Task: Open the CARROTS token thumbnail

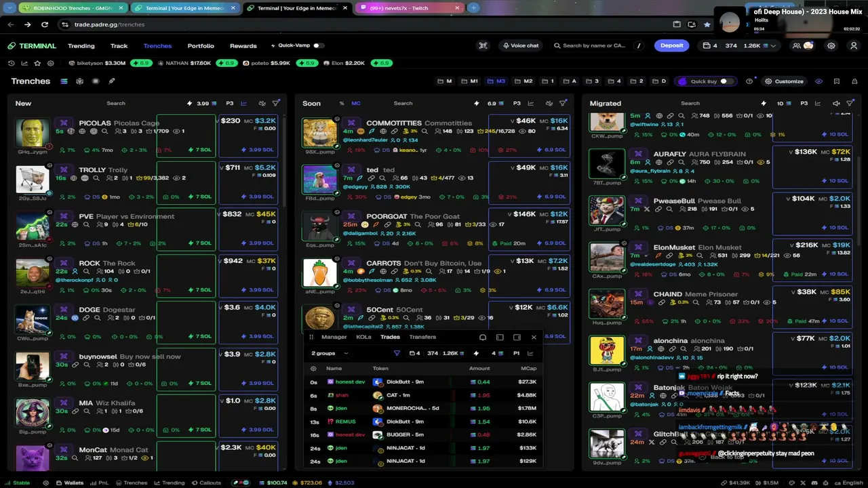Action: tap(319, 272)
